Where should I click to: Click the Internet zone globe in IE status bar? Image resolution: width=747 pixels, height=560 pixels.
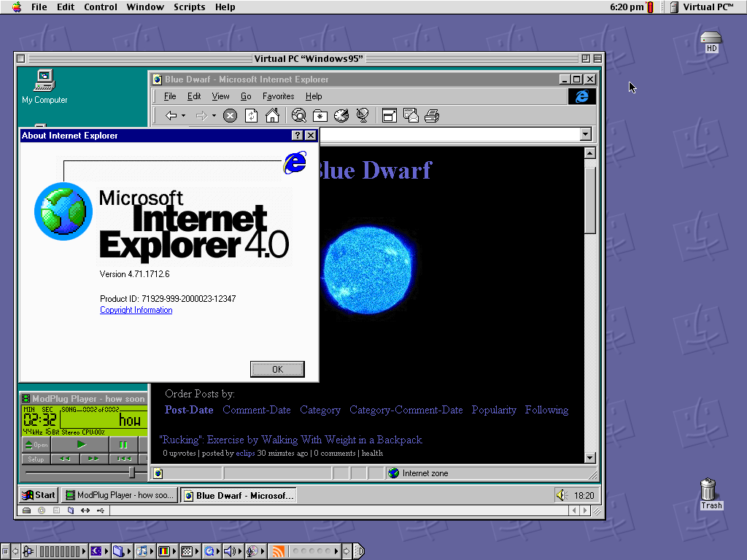tap(393, 472)
